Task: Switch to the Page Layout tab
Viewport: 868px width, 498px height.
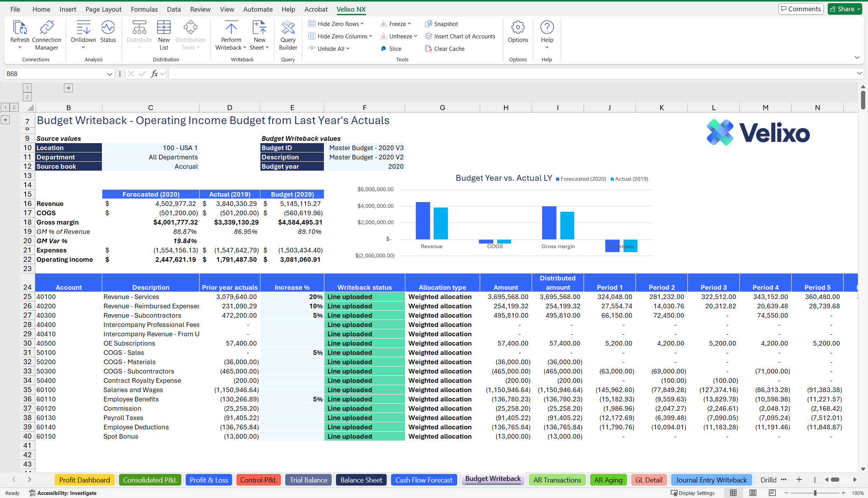Action: tap(103, 9)
